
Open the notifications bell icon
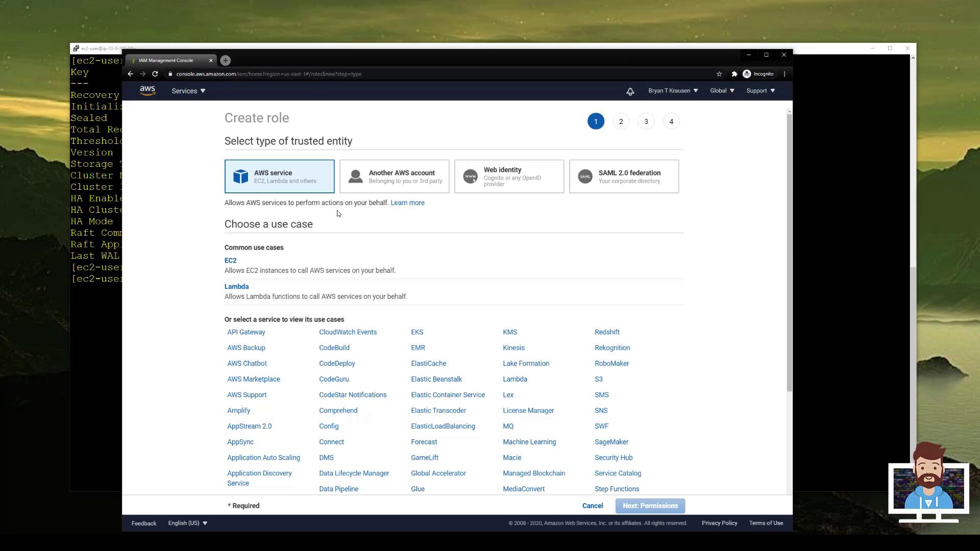630,91
